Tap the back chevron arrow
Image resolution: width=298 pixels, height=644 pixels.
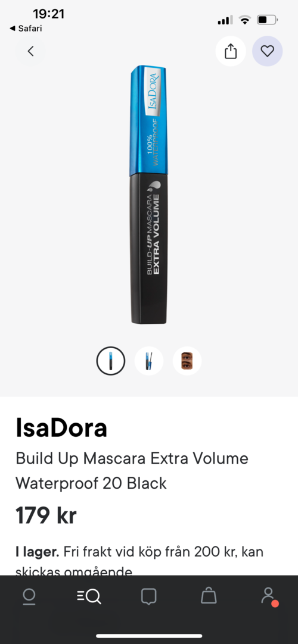click(x=30, y=51)
